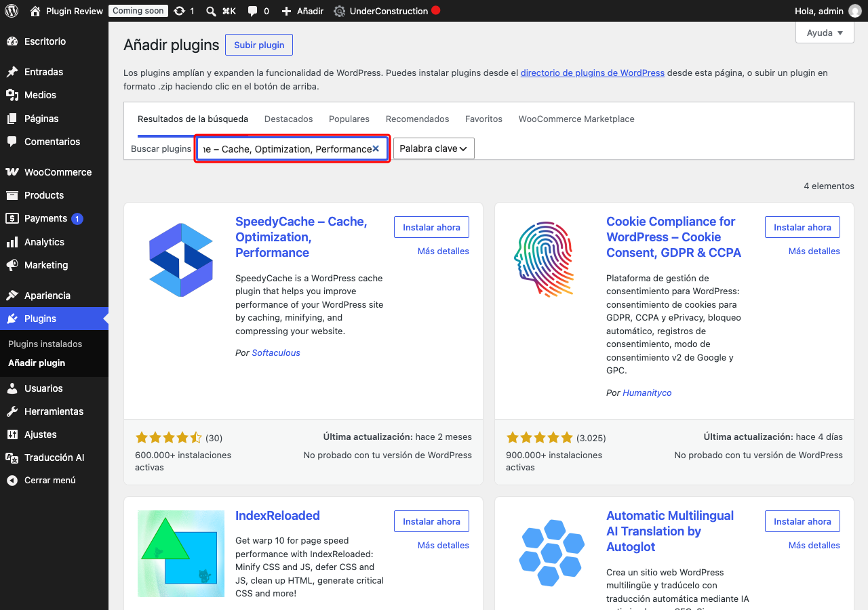Switch to the Recomendados tab

[418, 119]
